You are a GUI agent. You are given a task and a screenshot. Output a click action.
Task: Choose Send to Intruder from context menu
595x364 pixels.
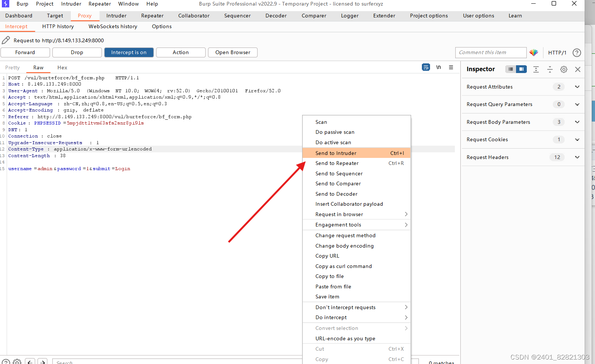(x=357, y=153)
